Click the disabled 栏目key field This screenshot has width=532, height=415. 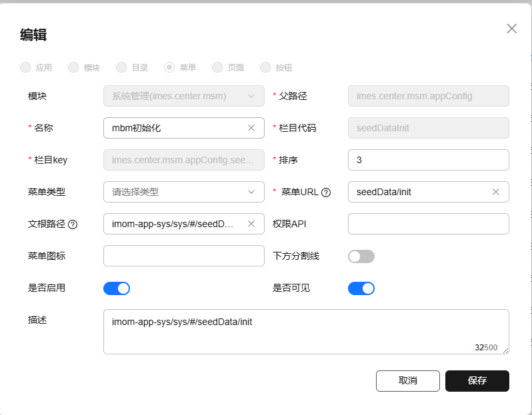tap(184, 160)
